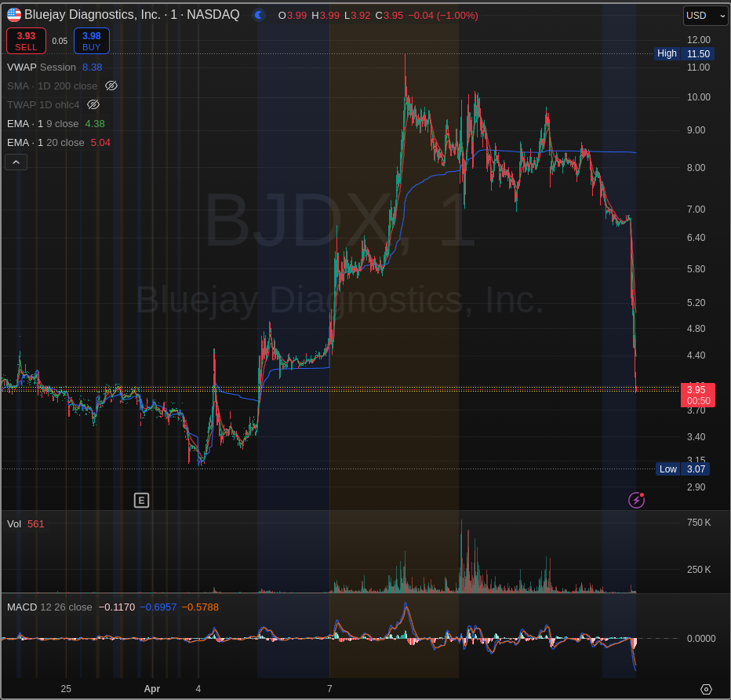731x700 pixels.
Task: Click the EMA 20 value 5.04
Action: pyautogui.click(x=100, y=142)
